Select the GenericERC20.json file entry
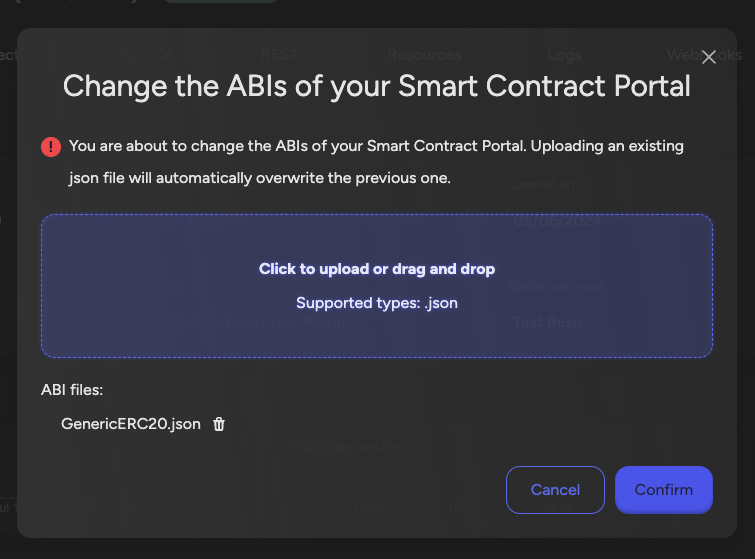 130,424
